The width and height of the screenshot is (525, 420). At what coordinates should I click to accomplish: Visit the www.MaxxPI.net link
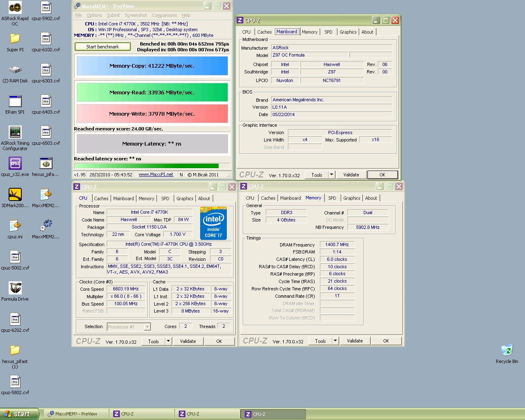click(x=156, y=174)
